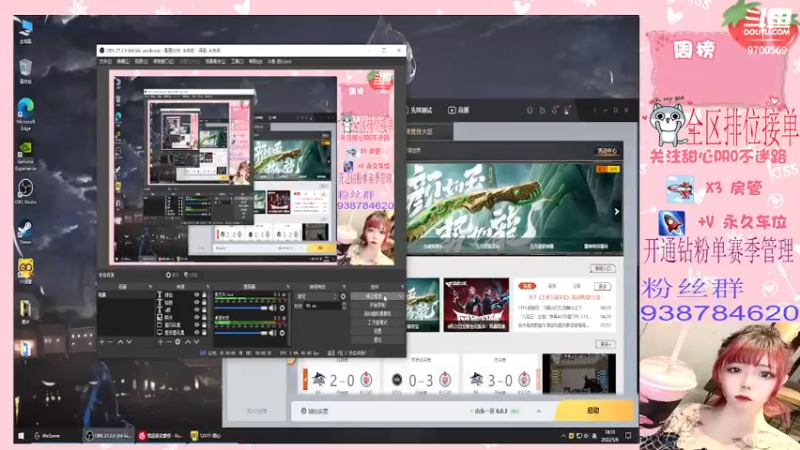The height and width of the screenshot is (450, 800).
Task: Expand the launcher server selector chevron
Action: pos(538,411)
